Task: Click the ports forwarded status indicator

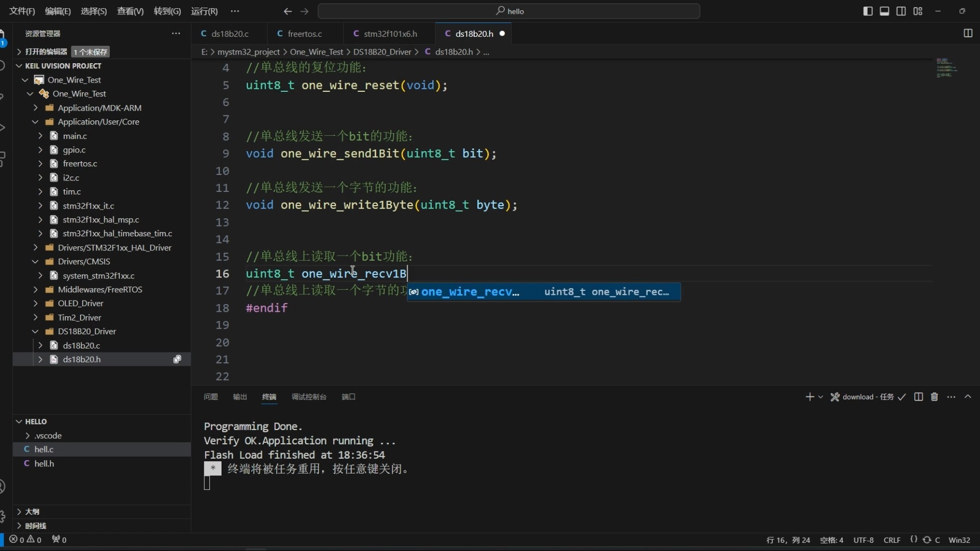Action: tap(59, 540)
